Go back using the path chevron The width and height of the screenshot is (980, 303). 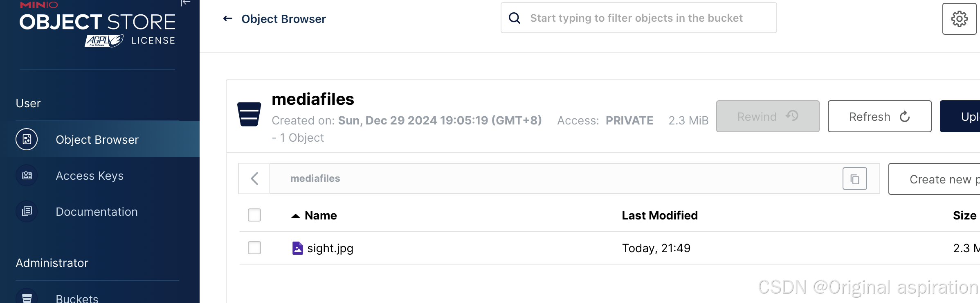254,179
